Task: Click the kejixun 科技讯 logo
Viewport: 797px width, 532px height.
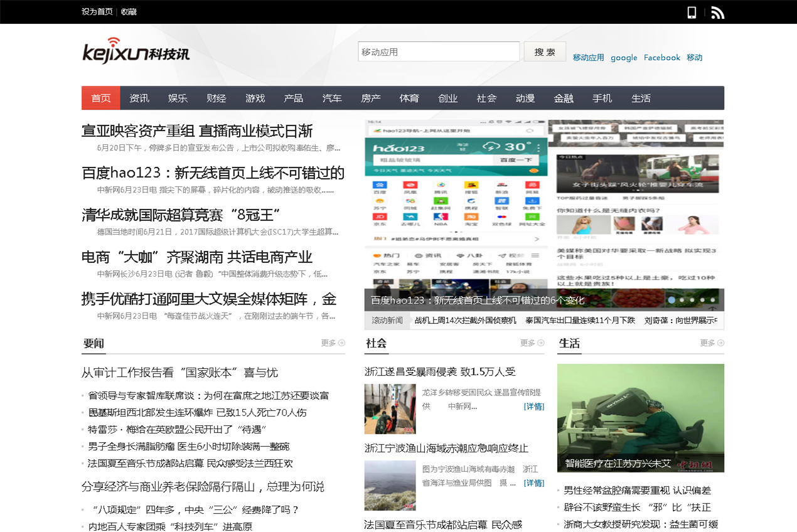Action: [136, 50]
